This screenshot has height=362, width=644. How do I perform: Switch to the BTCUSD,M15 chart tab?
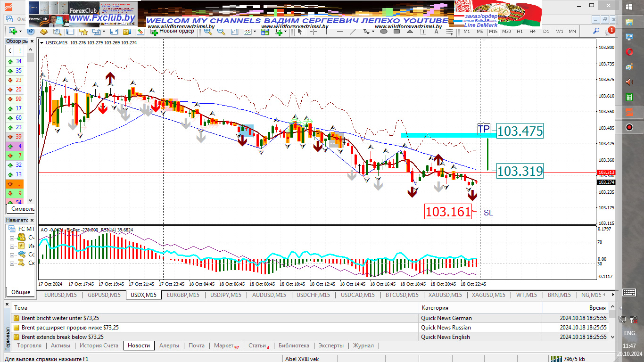[x=402, y=295]
